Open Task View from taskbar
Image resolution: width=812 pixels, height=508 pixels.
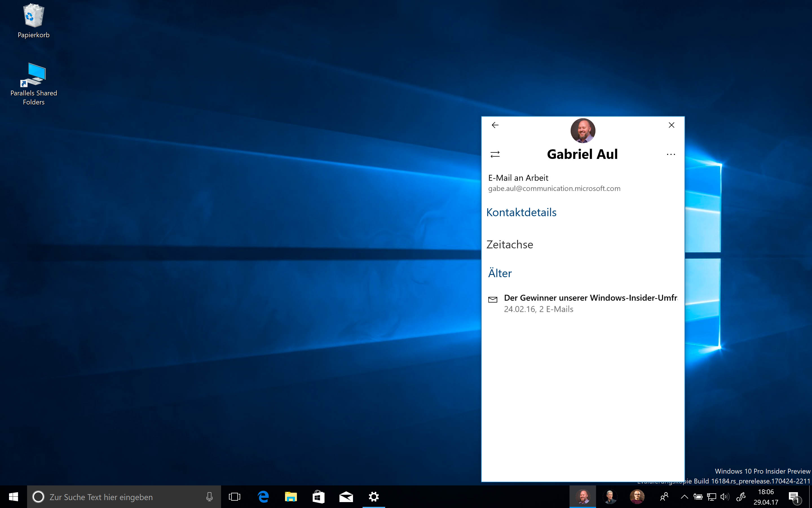tap(235, 497)
